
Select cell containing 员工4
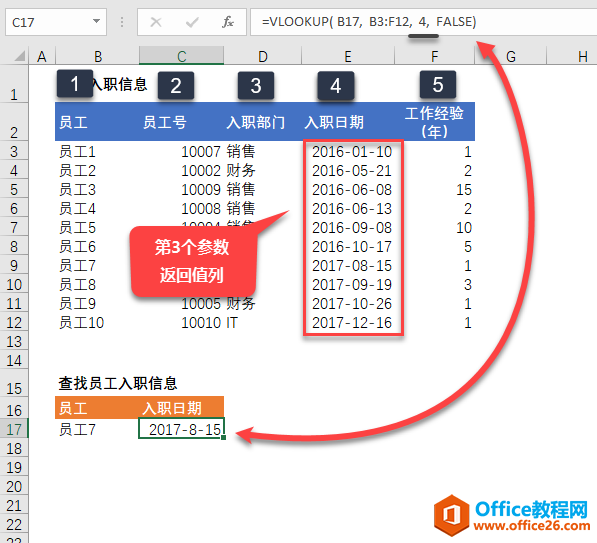[x=97, y=209]
